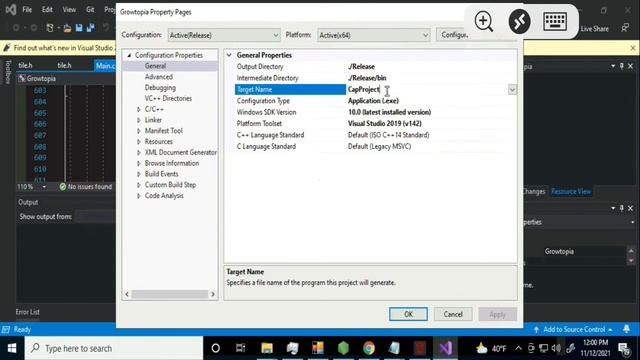Screen dimensions: 640x360
Task: Pin the Properties panel
Action: point(622,208)
